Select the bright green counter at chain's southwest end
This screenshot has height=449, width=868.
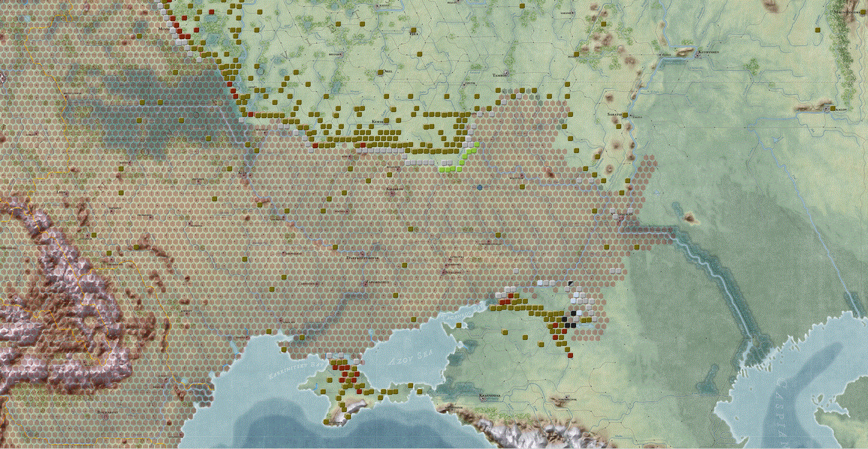click(442, 169)
